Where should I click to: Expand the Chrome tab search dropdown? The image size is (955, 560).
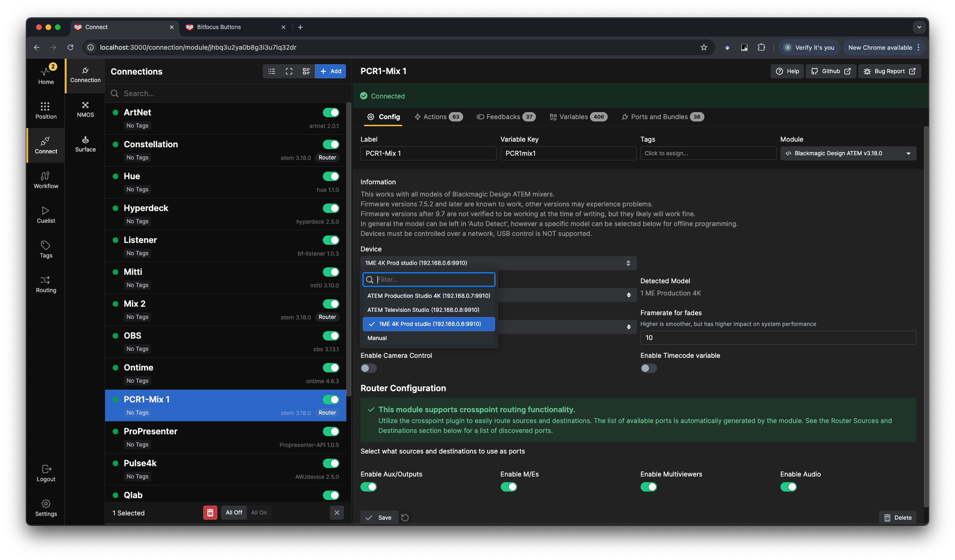(919, 27)
